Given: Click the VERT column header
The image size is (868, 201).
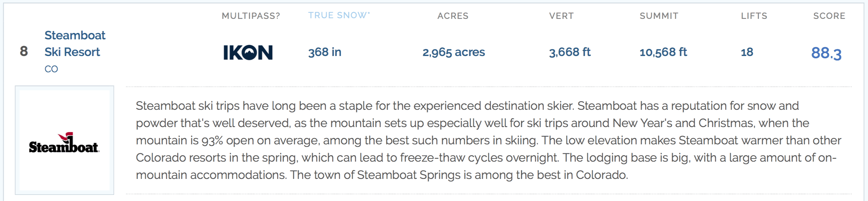Looking at the screenshot, I should tap(561, 16).
